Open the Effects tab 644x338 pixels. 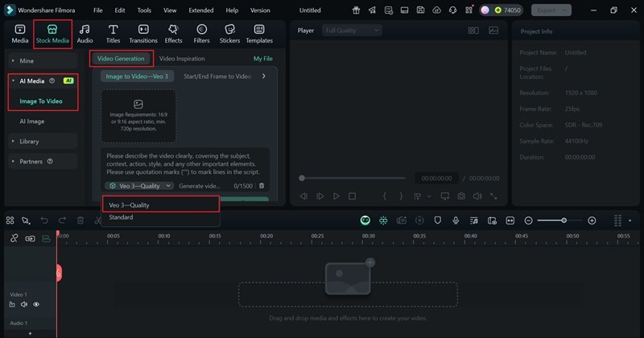click(173, 34)
